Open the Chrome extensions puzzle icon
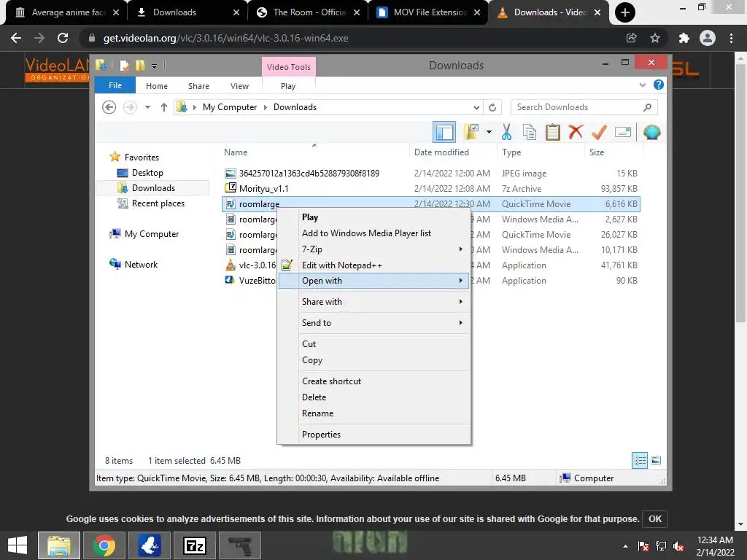The image size is (747, 560). coord(684,38)
